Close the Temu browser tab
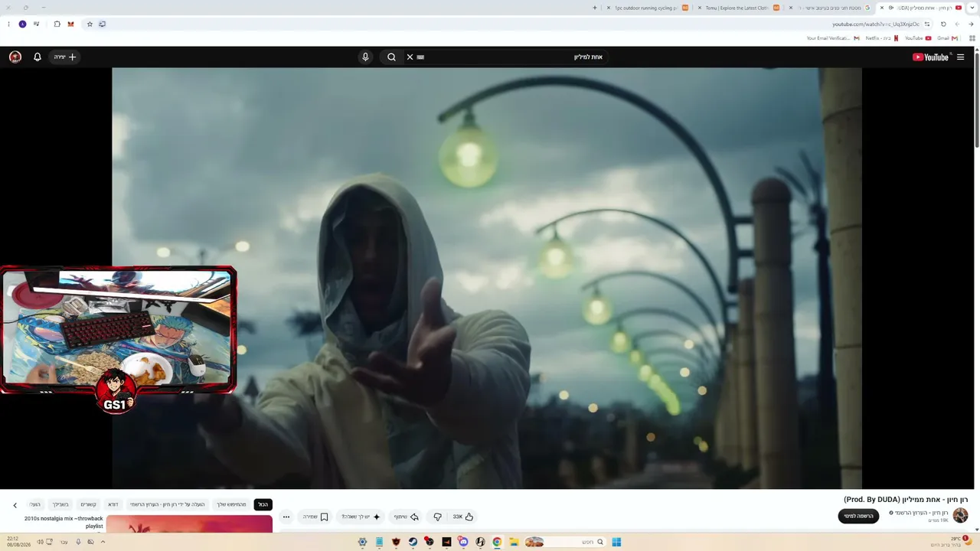The image size is (980, 551). 699,8
